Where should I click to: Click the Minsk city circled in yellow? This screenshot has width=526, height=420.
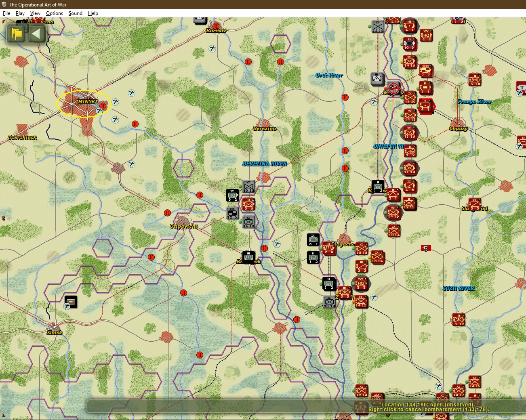(x=83, y=103)
